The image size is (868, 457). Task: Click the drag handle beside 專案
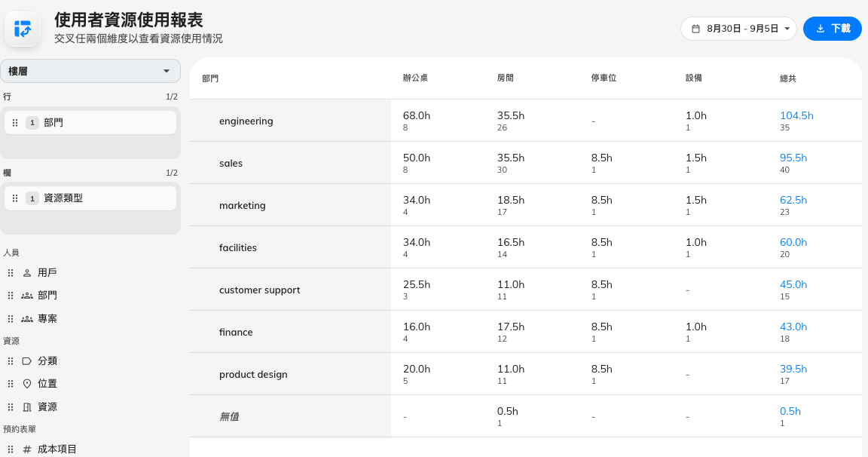(x=11, y=319)
